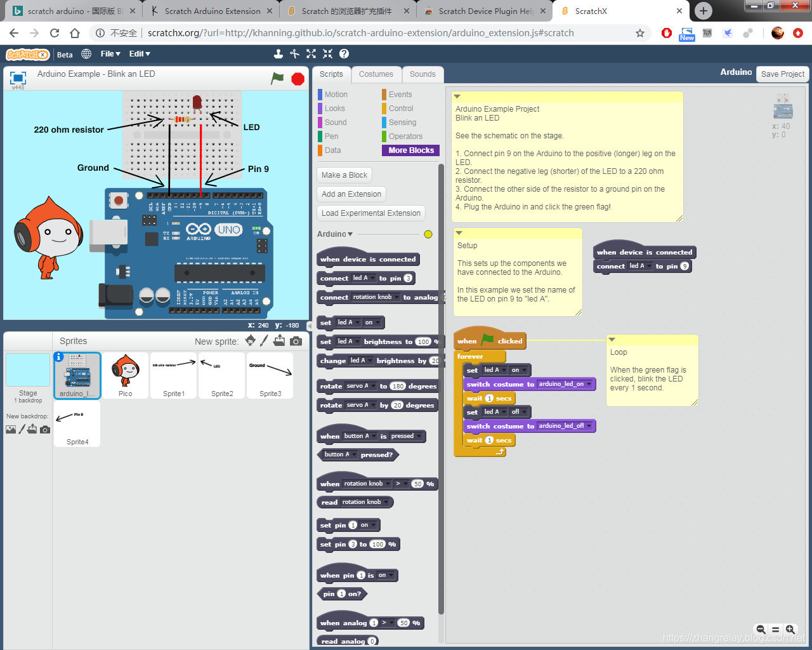Bookmark this page star icon

pos(640,33)
